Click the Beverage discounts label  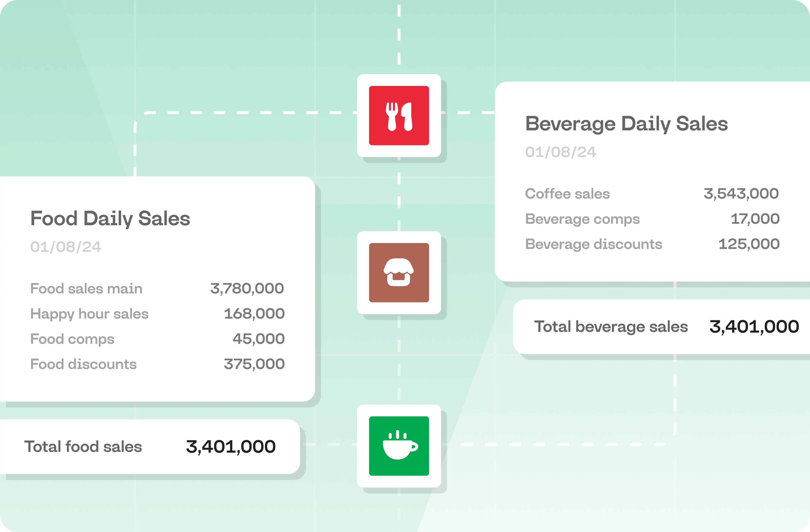(594, 244)
